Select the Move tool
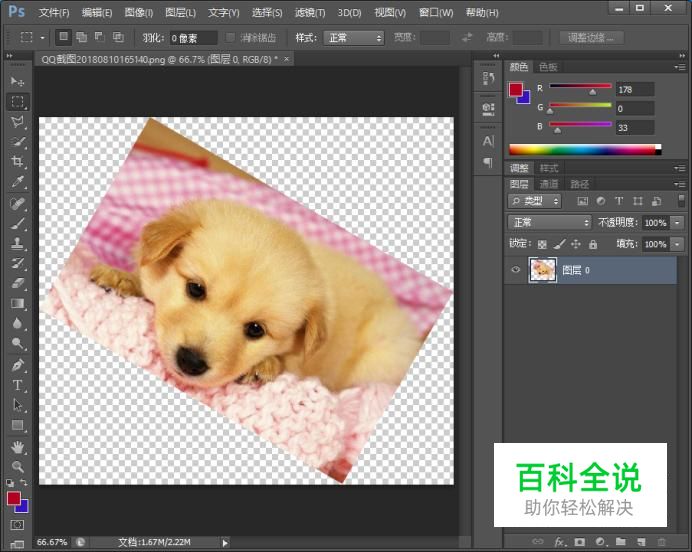Image resolution: width=692 pixels, height=552 pixels. point(18,80)
